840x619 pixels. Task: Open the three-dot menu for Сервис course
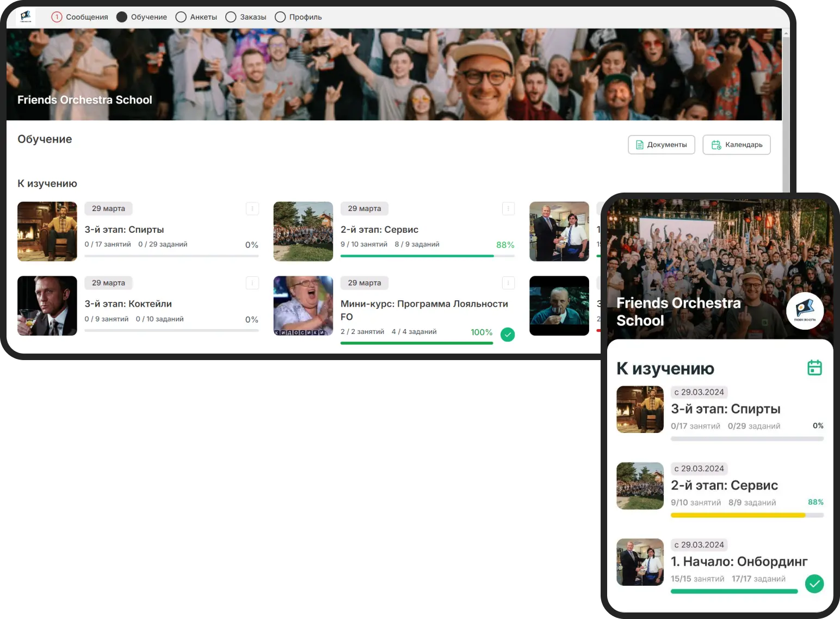(x=508, y=208)
